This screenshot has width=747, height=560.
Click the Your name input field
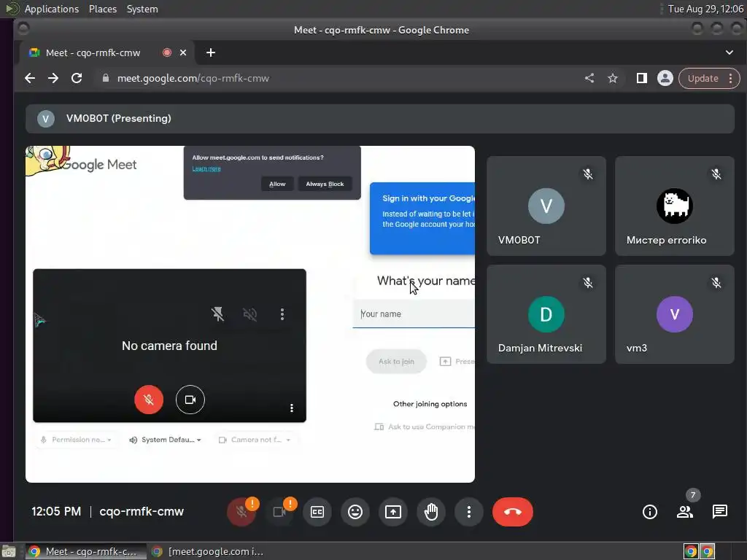pos(414,314)
